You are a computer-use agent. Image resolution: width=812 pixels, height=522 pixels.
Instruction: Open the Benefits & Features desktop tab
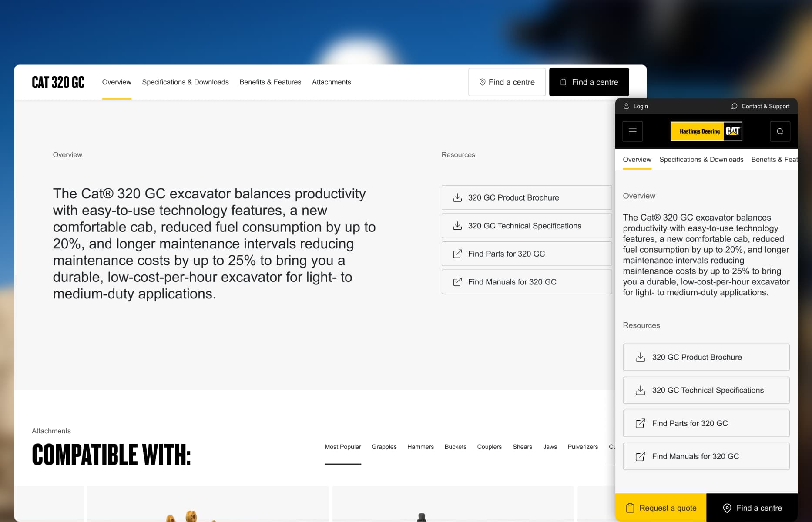(x=270, y=82)
